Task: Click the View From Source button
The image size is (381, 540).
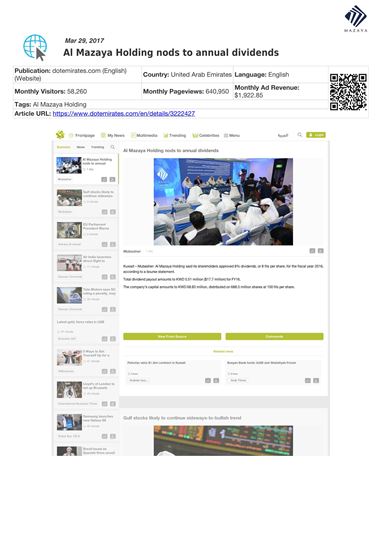Action: click(x=172, y=336)
